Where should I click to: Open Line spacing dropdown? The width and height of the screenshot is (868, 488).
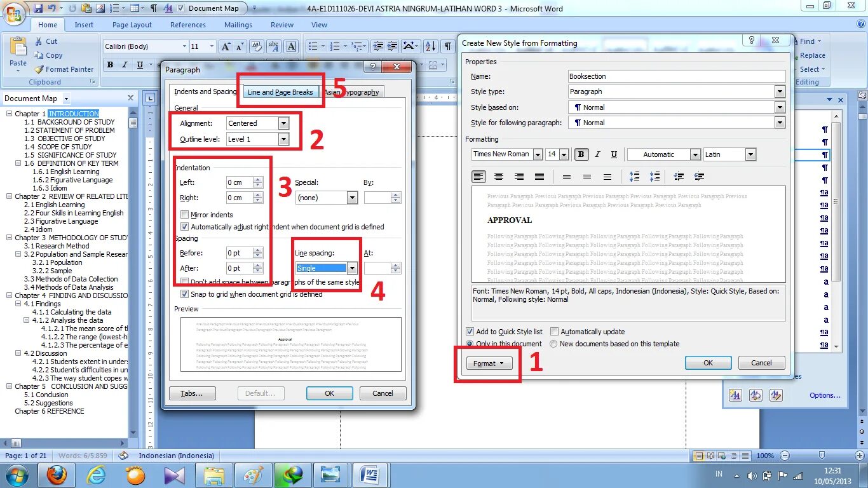[x=352, y=268]
